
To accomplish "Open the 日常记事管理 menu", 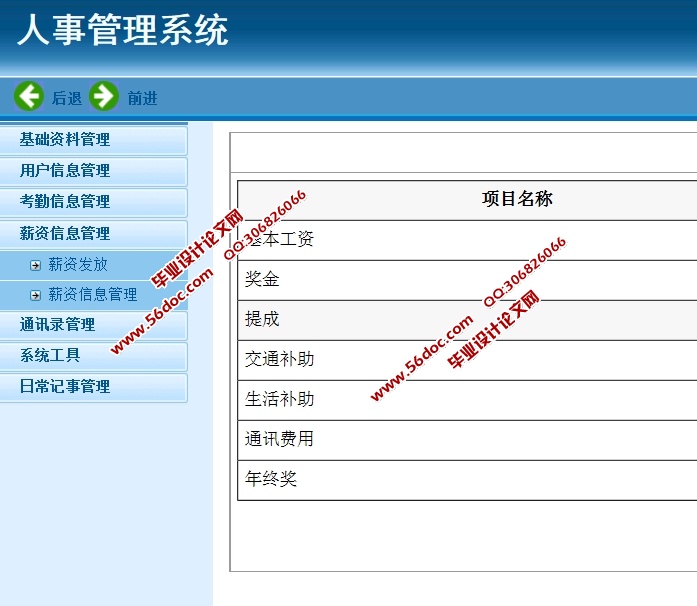I will [65, 387].
